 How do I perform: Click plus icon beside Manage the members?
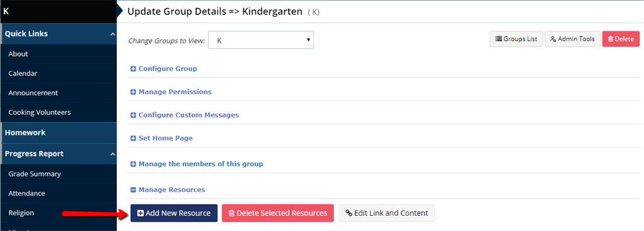(133, 164)
